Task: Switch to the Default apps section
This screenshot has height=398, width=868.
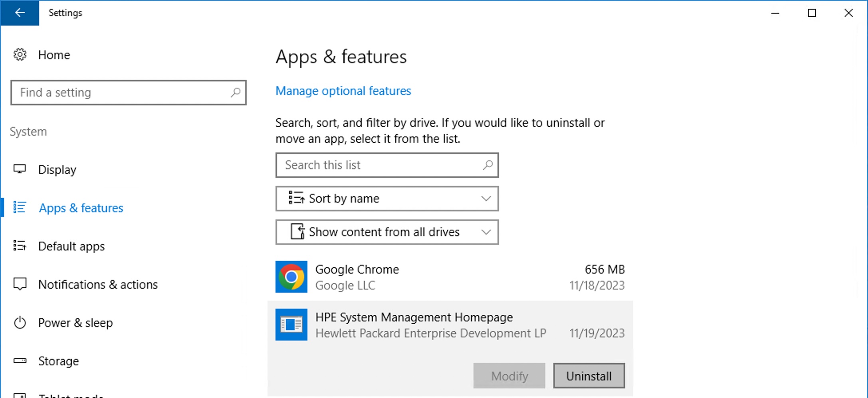Action: point(71,246)
